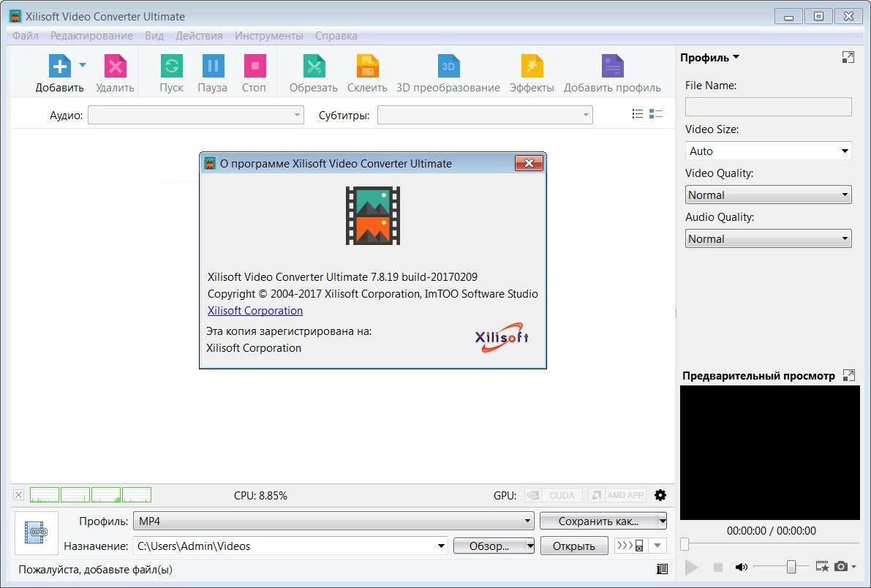Click the preview panel pop-out icon
871x588 pixels.
(x=848, y=376)
